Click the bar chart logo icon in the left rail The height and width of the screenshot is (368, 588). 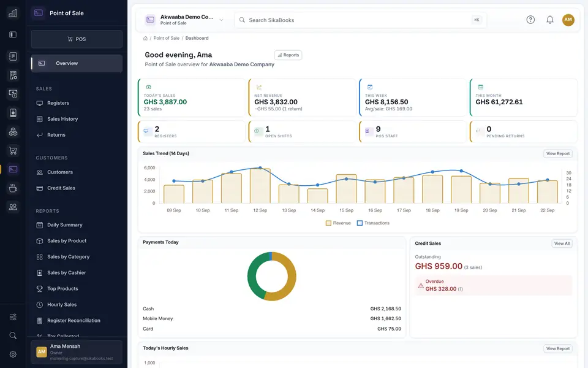[x=13, y=13]
